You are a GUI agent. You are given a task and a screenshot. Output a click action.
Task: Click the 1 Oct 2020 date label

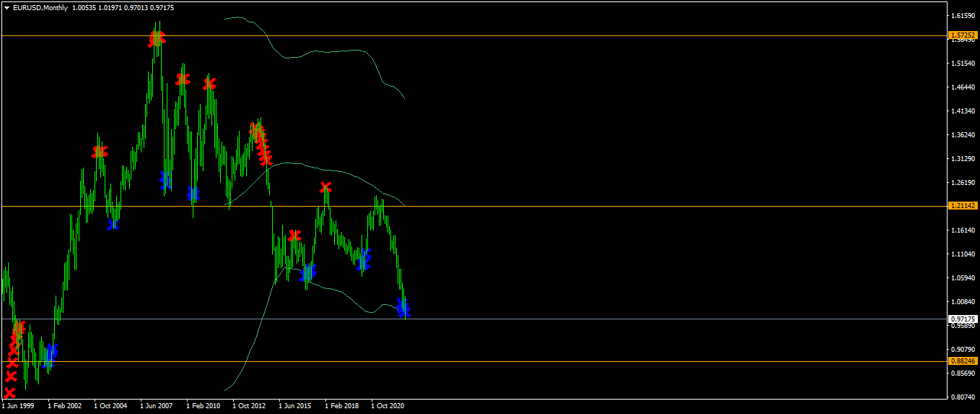coord(388,406)
